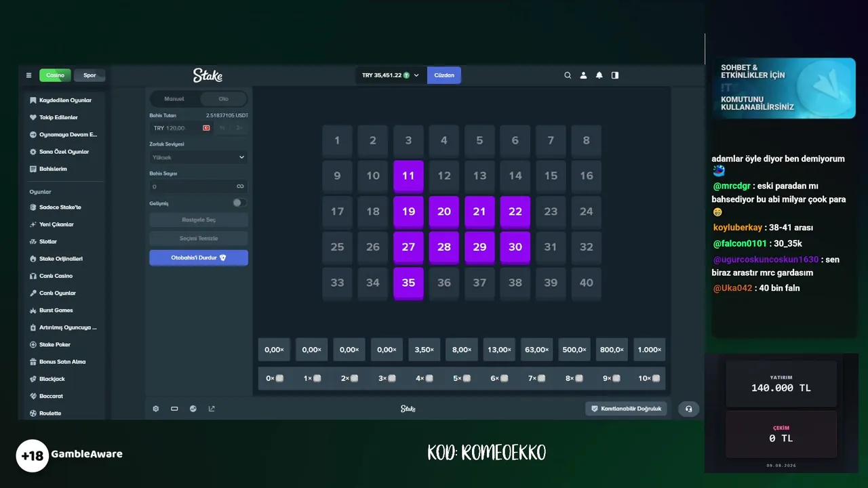This screenshot has width=868, height=488.
Task: Halve bet with the ½ button
Action: coord(222,128)
